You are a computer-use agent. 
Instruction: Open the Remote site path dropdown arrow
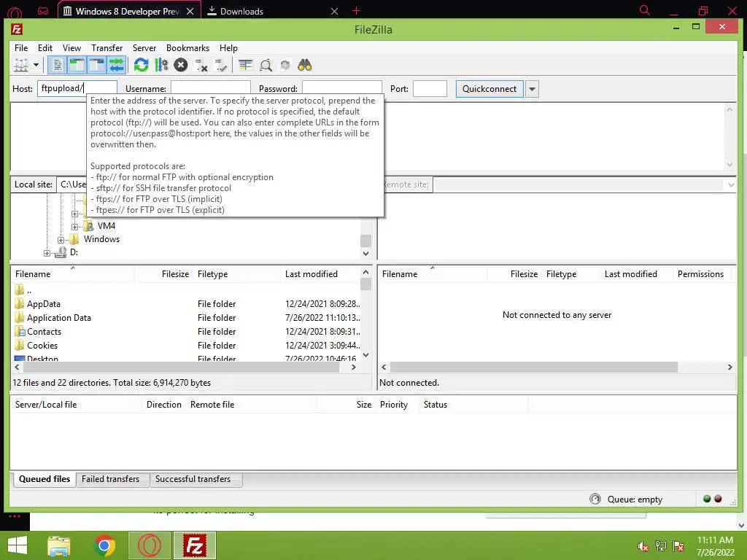(731, 184)
